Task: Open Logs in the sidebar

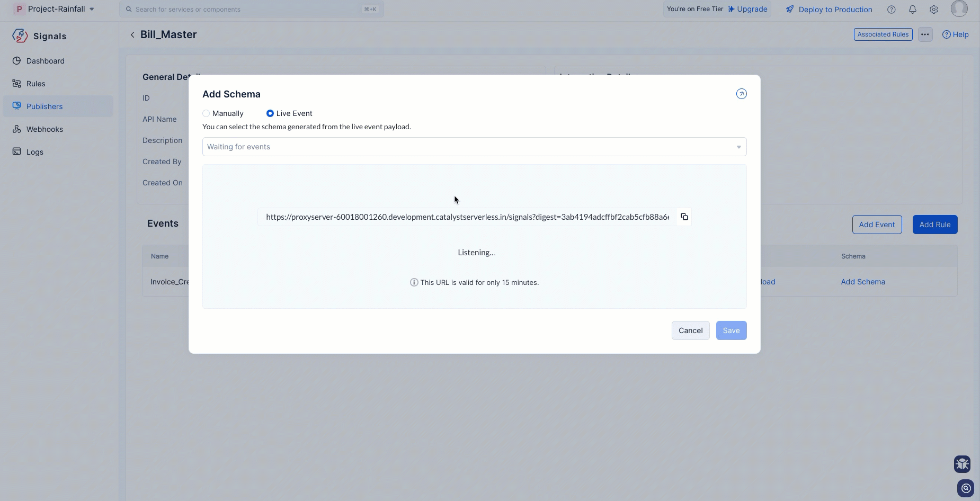Action: 34,152
